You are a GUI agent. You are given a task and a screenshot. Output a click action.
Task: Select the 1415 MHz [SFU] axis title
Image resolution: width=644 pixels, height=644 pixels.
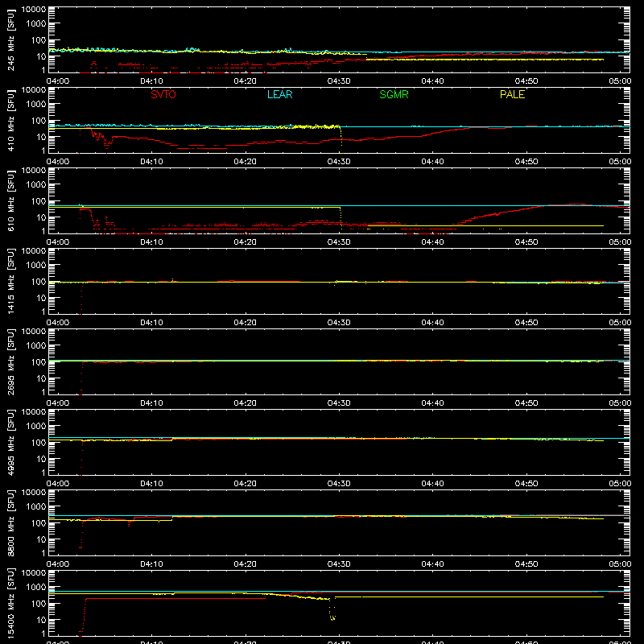pos(10,282)
